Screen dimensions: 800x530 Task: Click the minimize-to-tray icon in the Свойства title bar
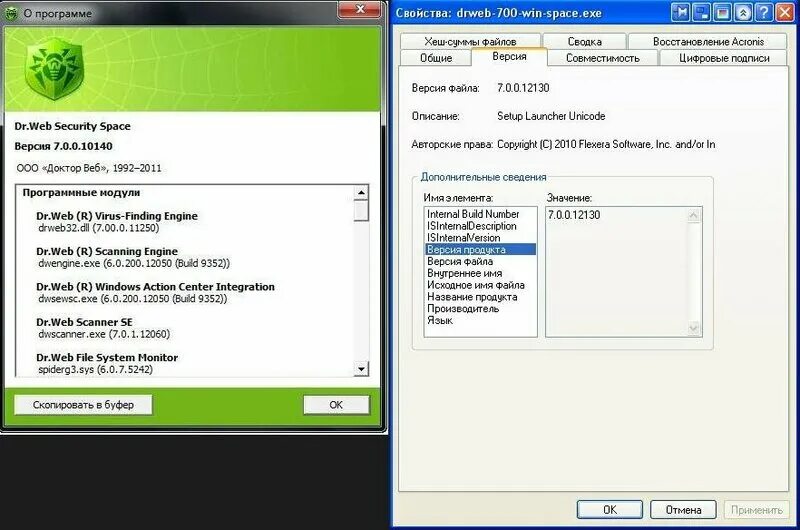click(x=702, y=11)
